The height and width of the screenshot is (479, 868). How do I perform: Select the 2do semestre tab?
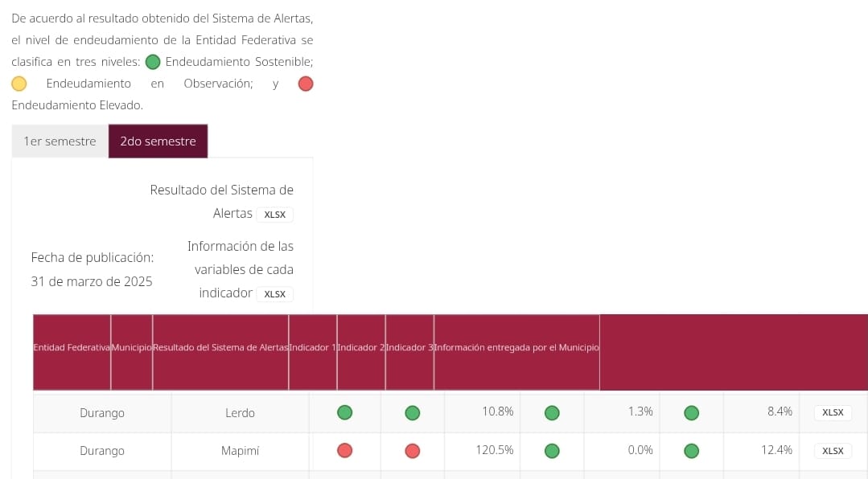click(158, 141)
